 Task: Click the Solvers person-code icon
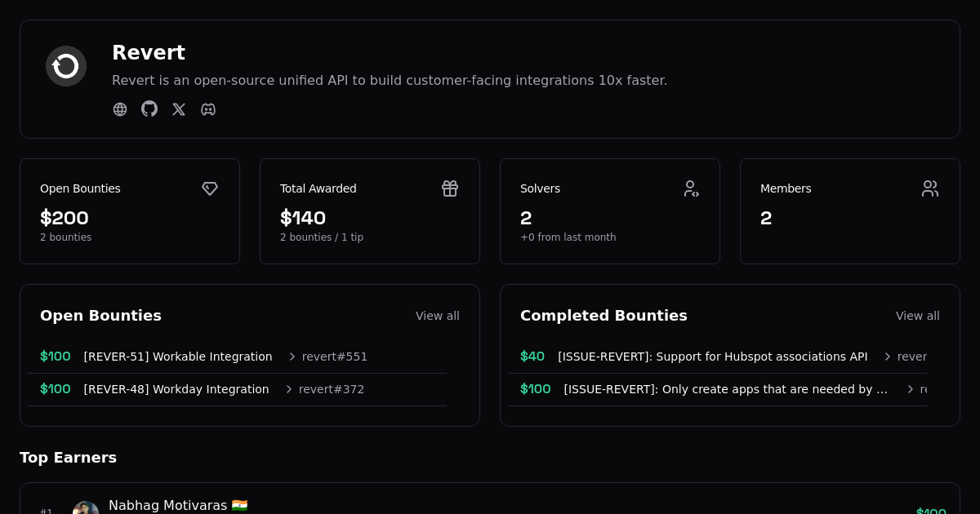tap(691, 188)
